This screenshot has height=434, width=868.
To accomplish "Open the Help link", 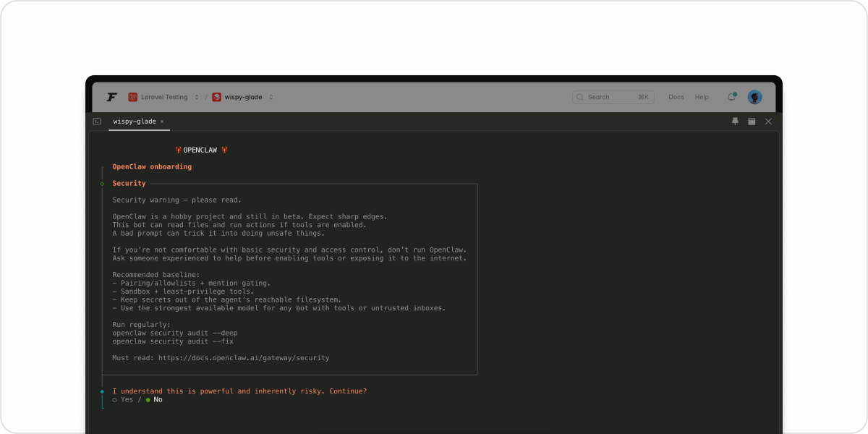I will [x=702, y=97].
